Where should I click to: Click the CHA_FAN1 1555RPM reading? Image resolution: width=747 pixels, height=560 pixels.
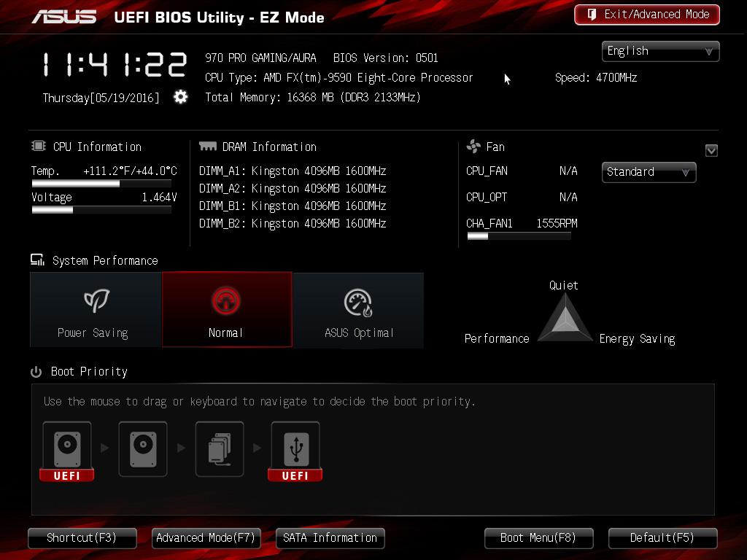557,223
